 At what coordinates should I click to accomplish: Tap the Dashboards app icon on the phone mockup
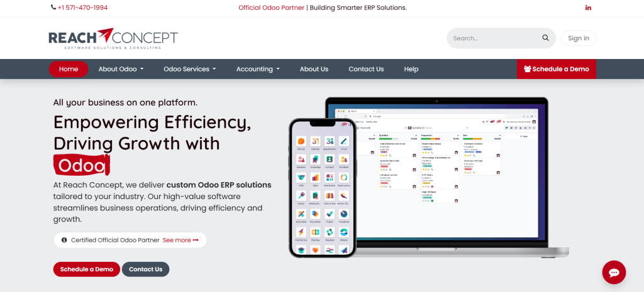coord(330,178)
